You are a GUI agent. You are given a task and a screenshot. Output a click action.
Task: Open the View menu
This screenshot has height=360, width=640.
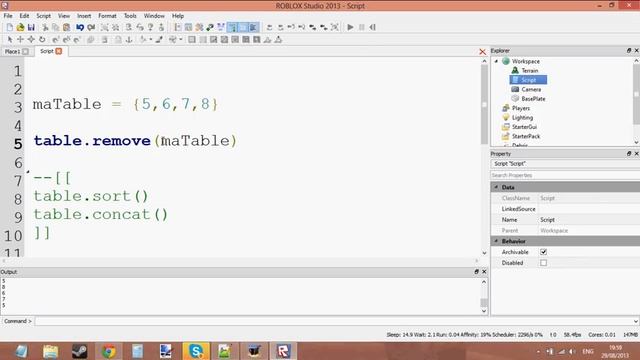click(64, 16)
